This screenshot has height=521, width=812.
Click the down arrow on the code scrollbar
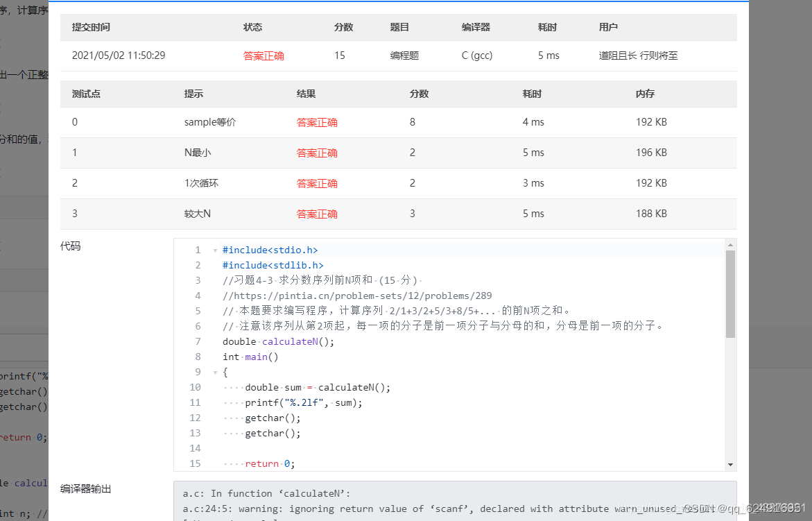730,463
